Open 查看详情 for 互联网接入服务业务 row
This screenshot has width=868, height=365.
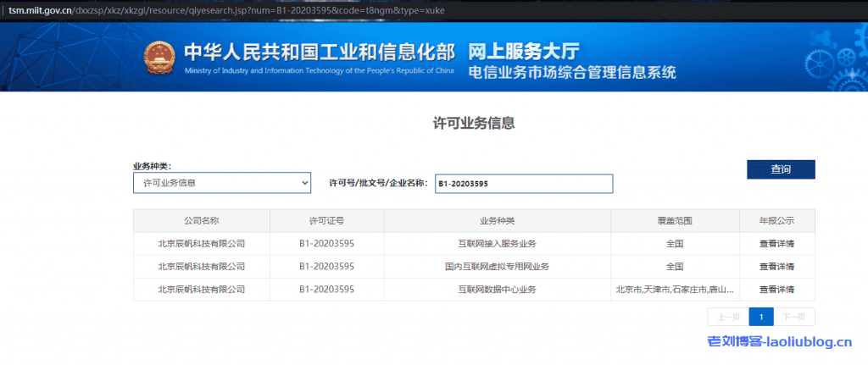pyautogui.click(x=776, y=243)
